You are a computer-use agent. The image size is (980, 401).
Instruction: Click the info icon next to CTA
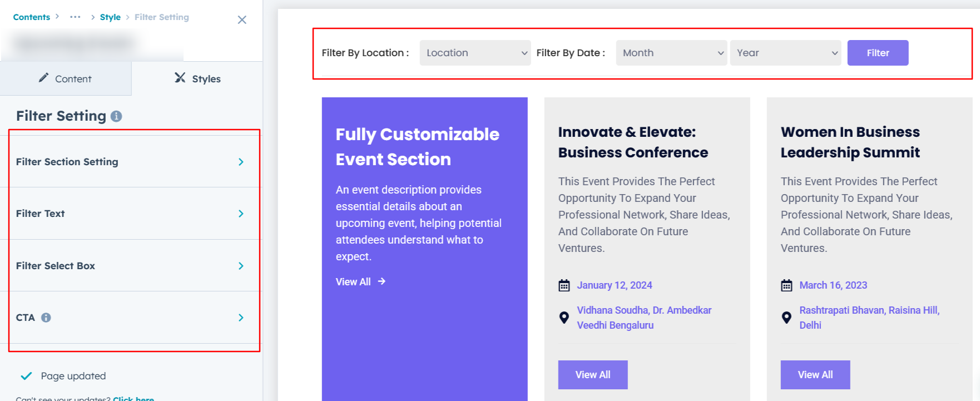coord(46,318)
